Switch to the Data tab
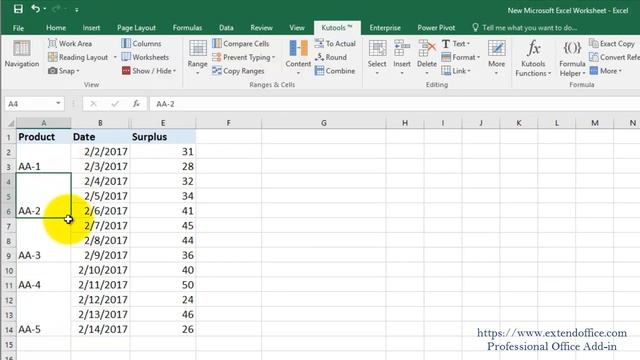 (x=226, y=28)
